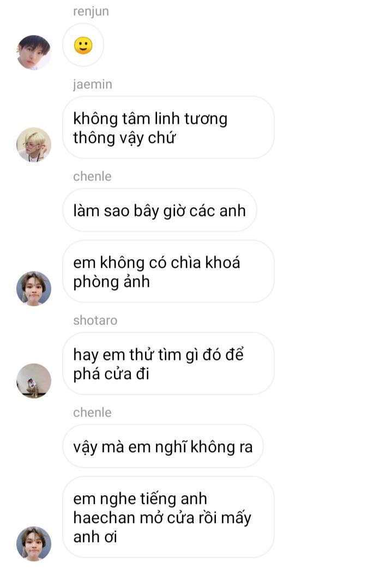The height and width of the screenshot is (572, 392).
Task: Open jaemin's blond-haired avatar
Action: (x=34, y=144)
